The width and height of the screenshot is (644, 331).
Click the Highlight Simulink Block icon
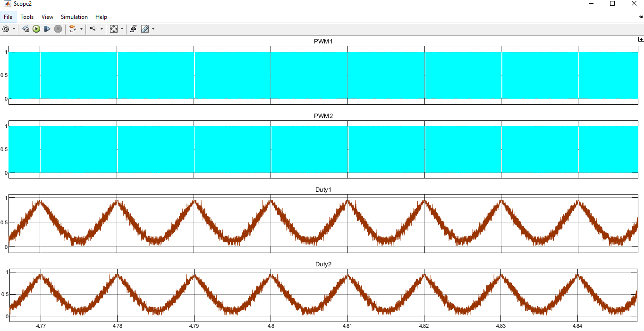coord(73,29)
